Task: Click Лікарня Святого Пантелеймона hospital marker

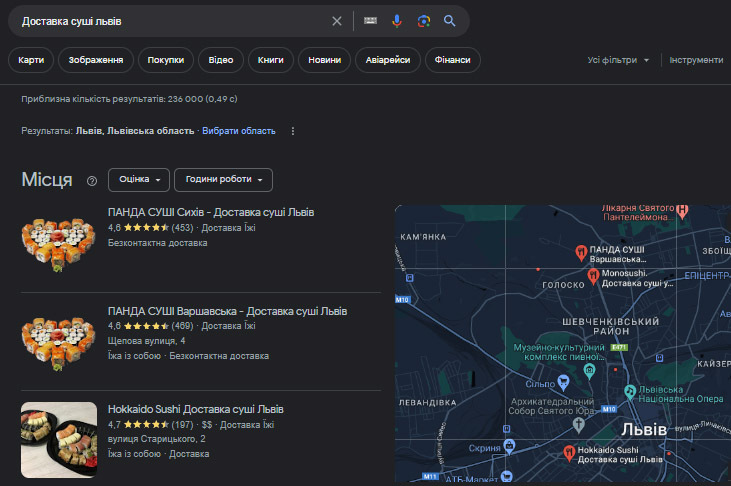Action: click(x=683, y=211)
